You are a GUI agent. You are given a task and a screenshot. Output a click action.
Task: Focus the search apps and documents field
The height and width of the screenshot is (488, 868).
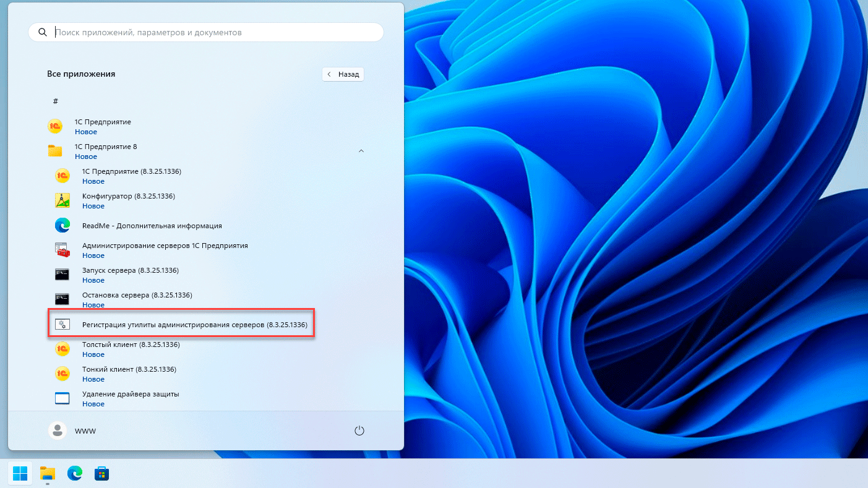pos(206,32)
